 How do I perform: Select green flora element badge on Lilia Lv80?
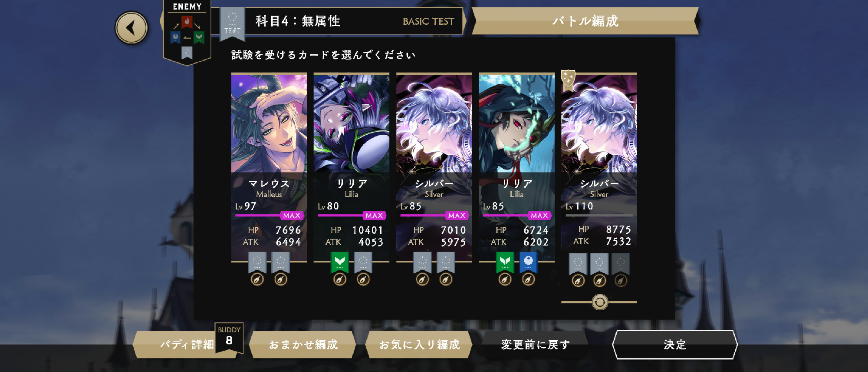340,262
